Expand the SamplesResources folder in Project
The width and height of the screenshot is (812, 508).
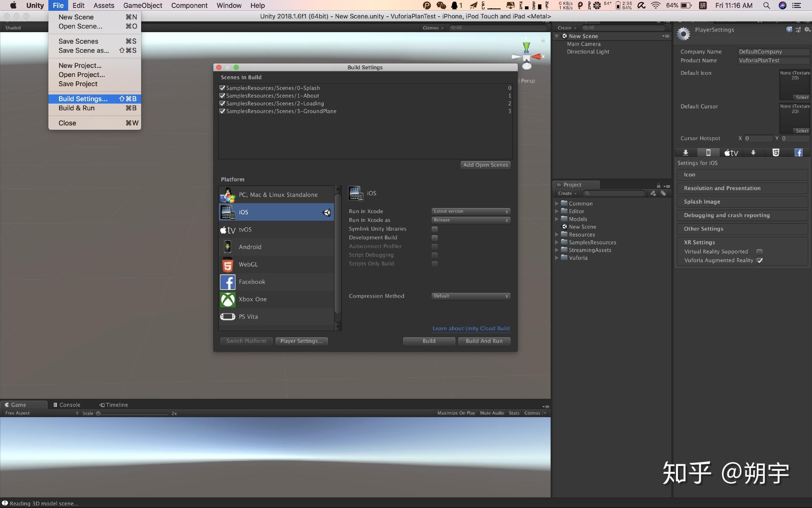(x=557, y=242)
